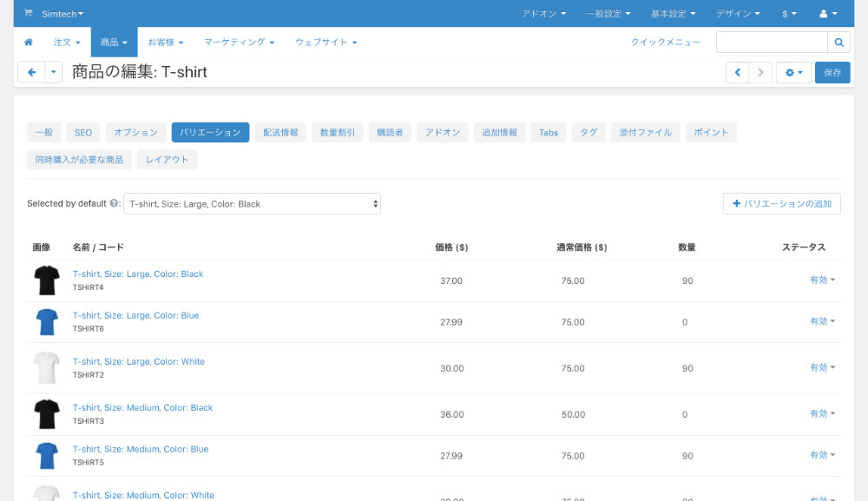Click the shopping cart icon beside Simtech
This screenshot has width=868, height=501.
(29, 13)
